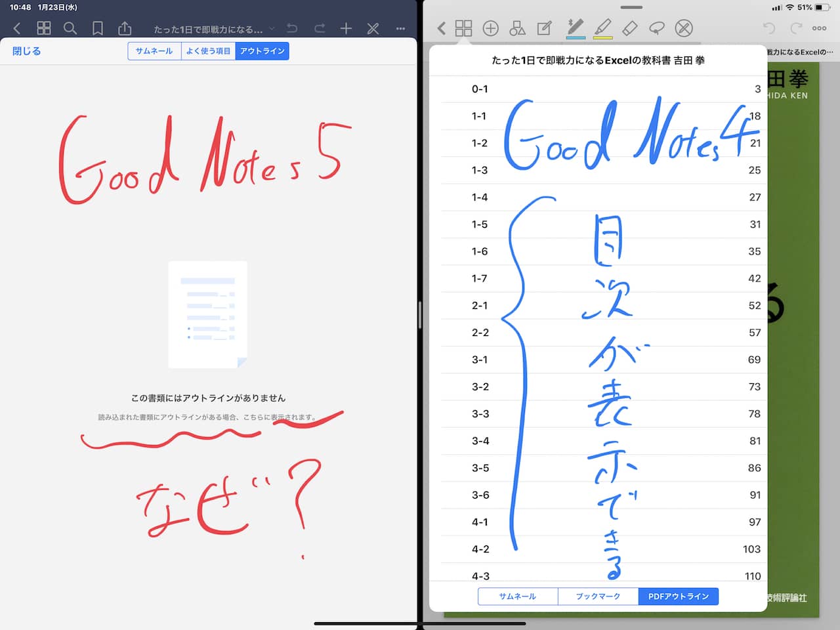Image resolution: width=840 pixels, height=630 pixels.
Task: Select the lasso tool in GoodNotes 4
Action: pyautogui.click(x=656, y=28)
